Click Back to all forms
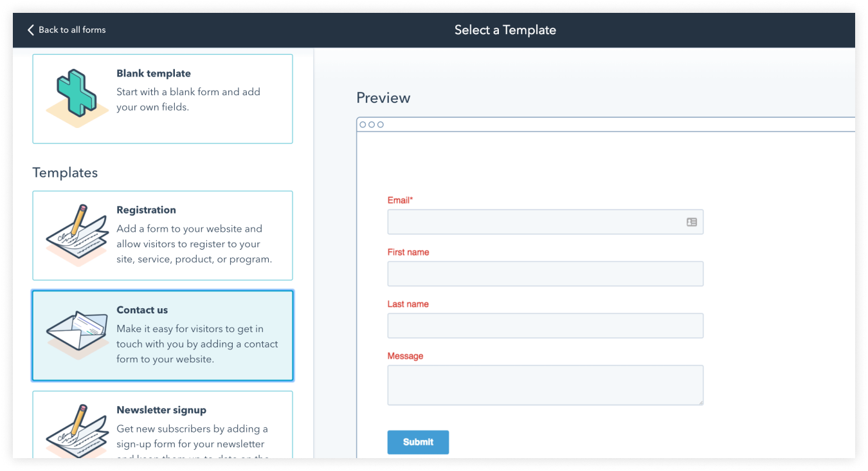The height and width of the screenshot is (471, 868). 72,30
